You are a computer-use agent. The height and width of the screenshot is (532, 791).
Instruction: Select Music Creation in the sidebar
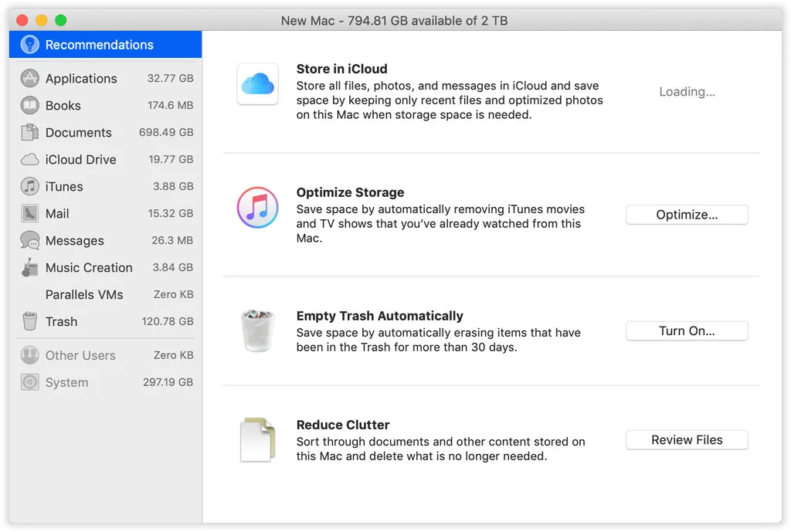(x=105, y=267)
